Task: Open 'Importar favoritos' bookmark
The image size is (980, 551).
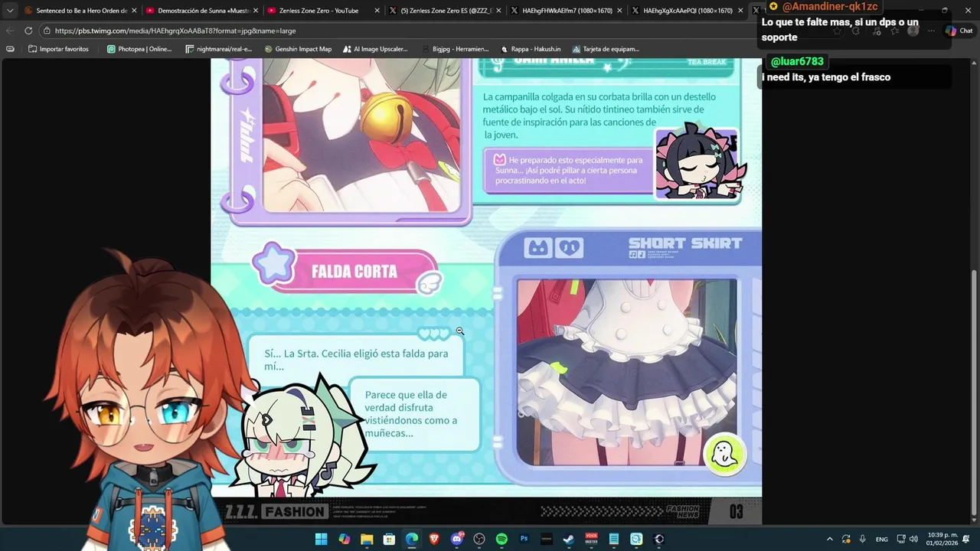Action: [58, 49]
